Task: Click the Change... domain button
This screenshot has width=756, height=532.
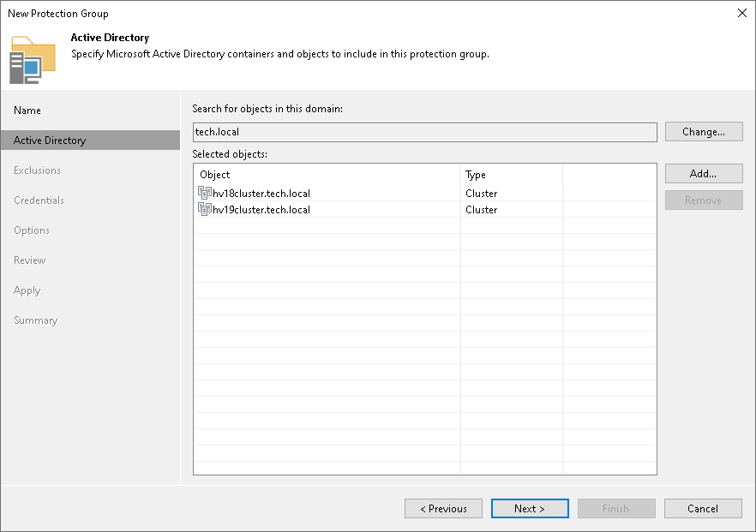Action: pyautogui.click(x=704, y=132)
